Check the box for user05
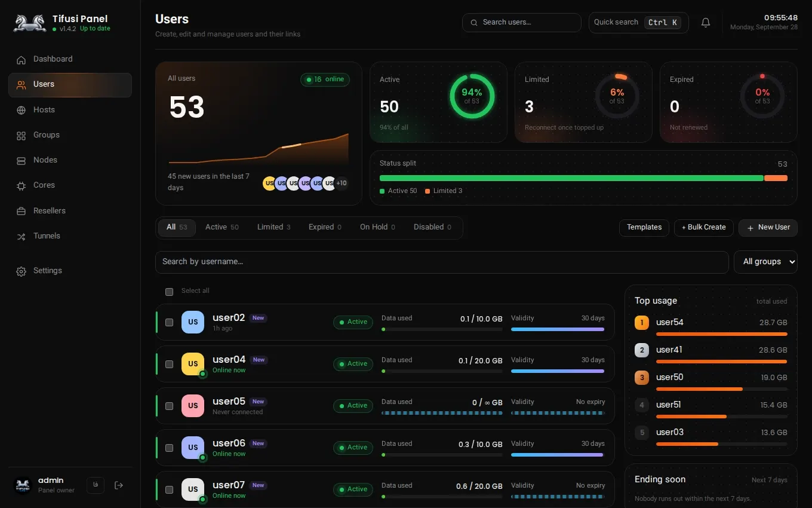Viewport: 812px width, 508px height. (169, 406)
